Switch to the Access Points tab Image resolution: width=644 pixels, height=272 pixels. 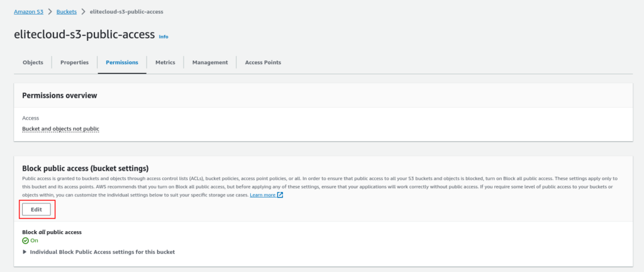tap(263, 62)
